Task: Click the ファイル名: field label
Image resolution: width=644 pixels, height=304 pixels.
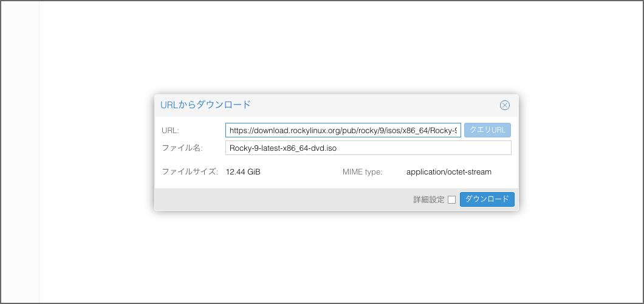Action: [182, 148]
